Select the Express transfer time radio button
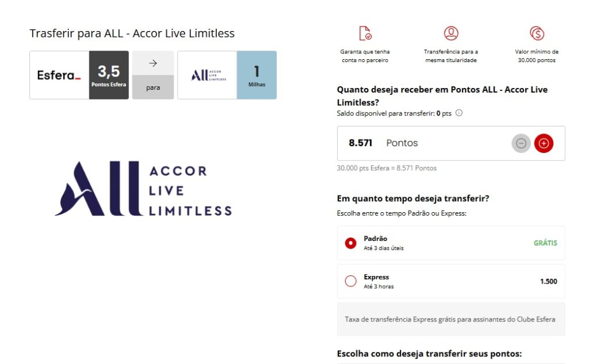The image size is (589, 364). tap(351, 281)
